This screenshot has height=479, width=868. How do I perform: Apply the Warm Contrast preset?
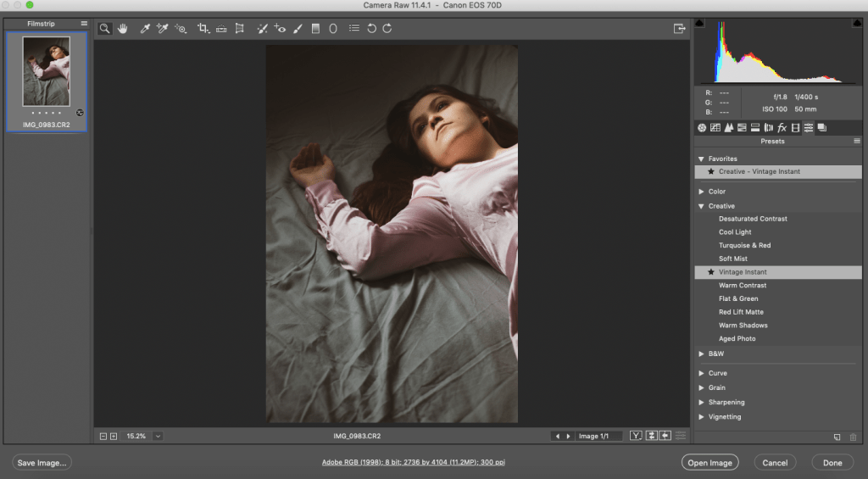(743, 286)
